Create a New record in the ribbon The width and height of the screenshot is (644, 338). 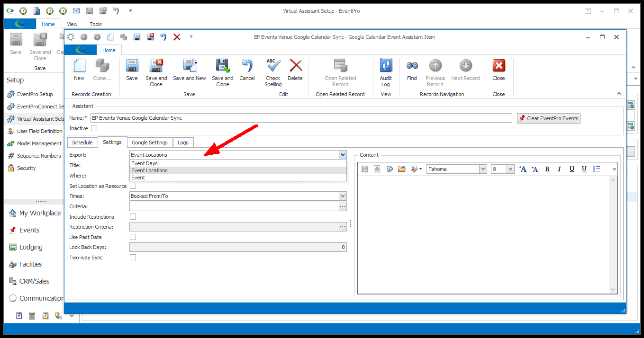pos(79,70)
